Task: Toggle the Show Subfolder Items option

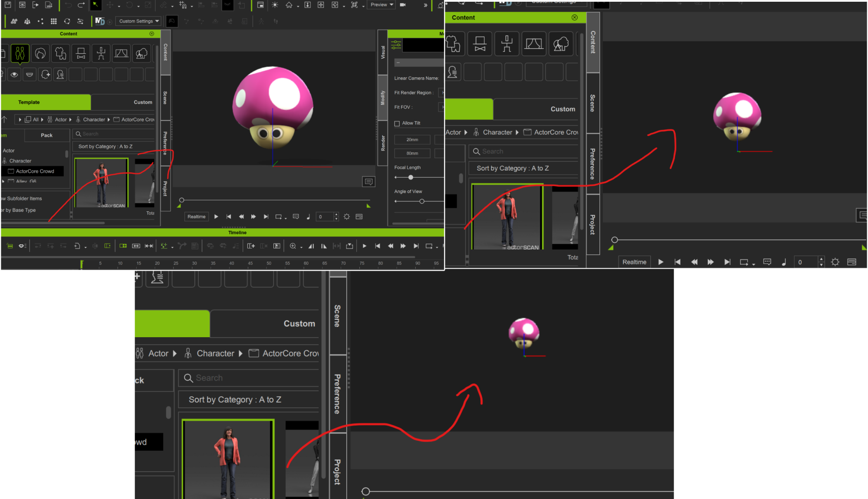Action: point(22,198)
